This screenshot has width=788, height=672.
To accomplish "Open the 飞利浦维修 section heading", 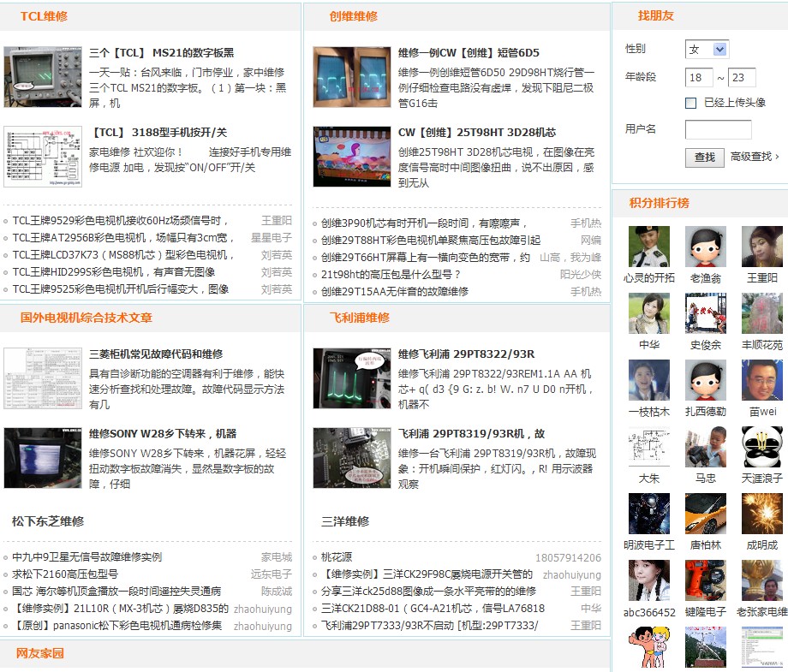I will (x=360, y=318).
